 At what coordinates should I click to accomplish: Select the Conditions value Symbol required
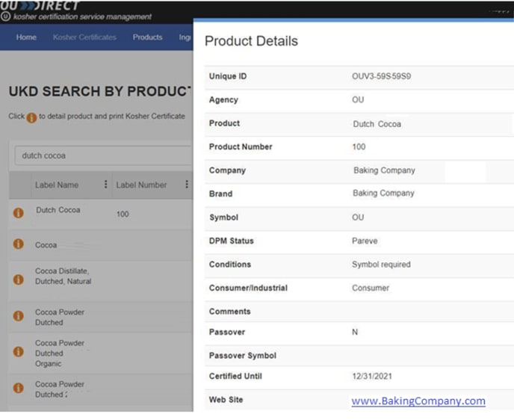point(381,265)
